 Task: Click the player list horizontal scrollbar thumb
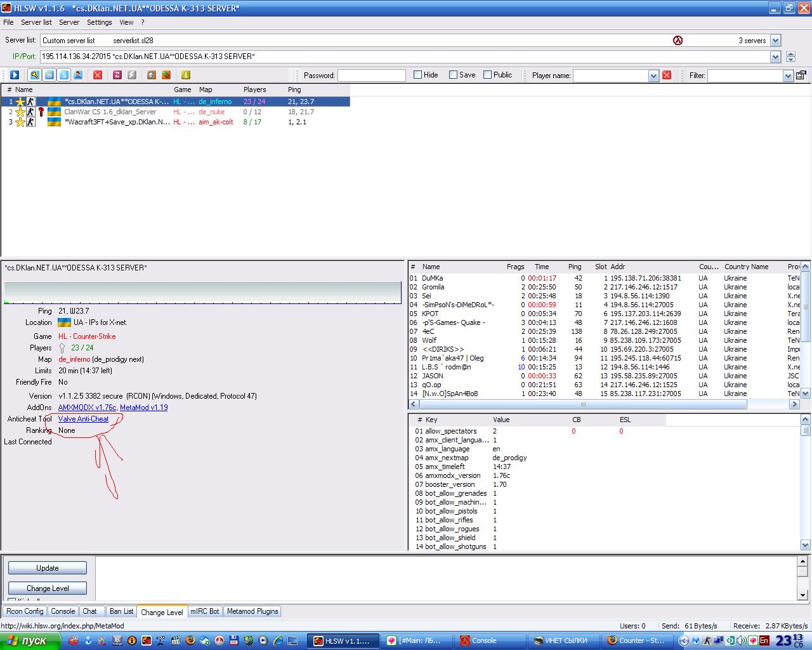tap(582, 404)
